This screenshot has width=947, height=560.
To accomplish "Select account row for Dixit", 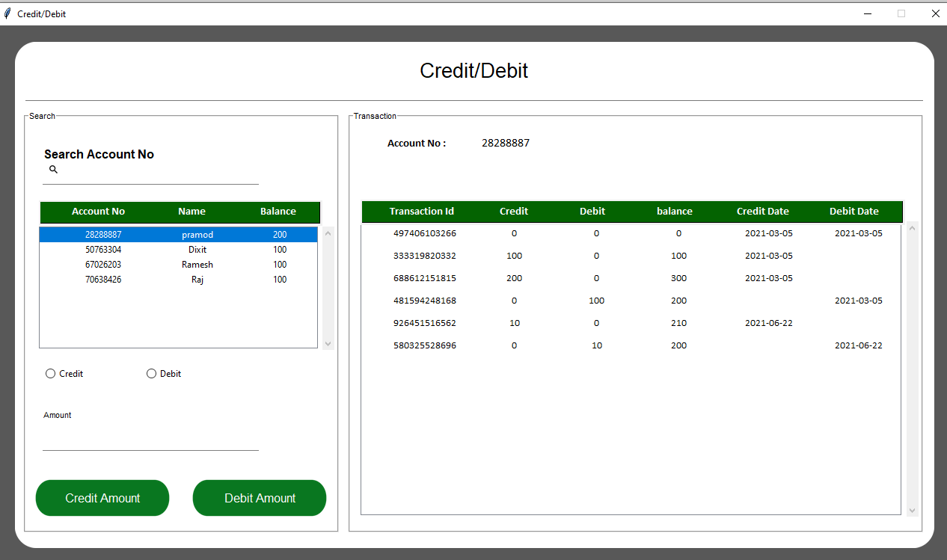I will [x=179, y=250].
